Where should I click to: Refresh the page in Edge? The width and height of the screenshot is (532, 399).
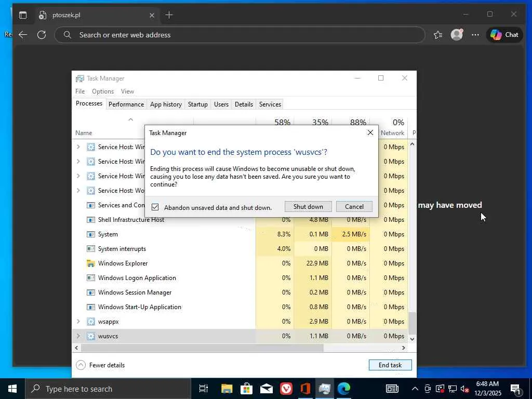tap(42, 35)
